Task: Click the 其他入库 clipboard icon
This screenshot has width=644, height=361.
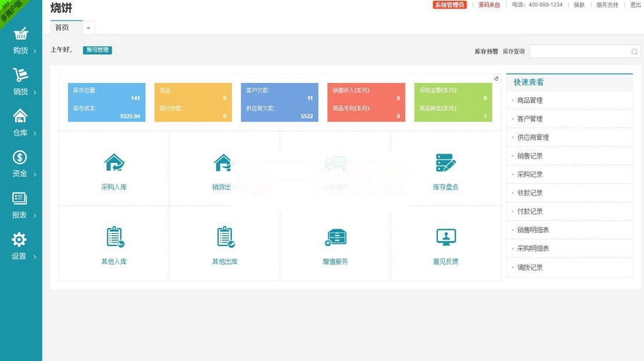Action: [114, 237]
